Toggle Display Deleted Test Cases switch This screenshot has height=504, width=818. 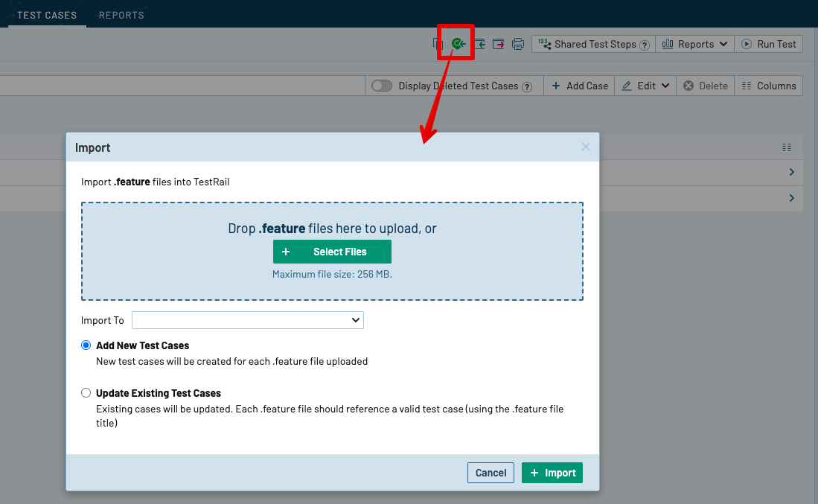382,86
